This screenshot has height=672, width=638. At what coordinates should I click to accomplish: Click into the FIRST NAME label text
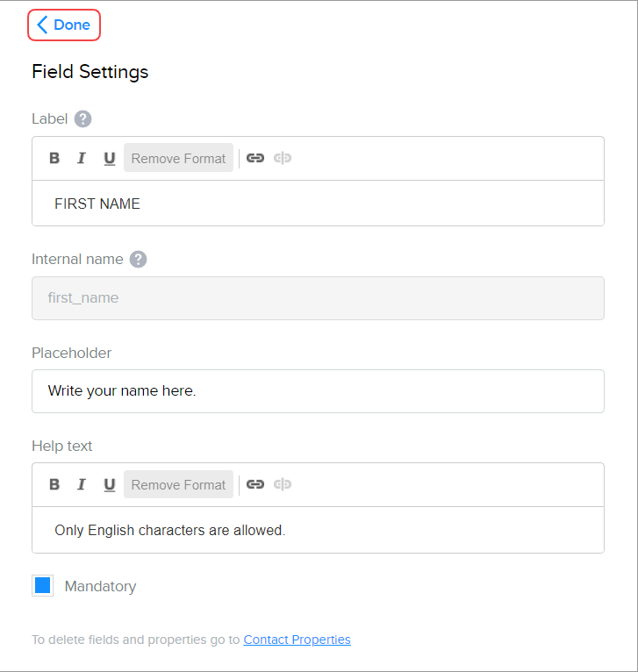(97, 204)
